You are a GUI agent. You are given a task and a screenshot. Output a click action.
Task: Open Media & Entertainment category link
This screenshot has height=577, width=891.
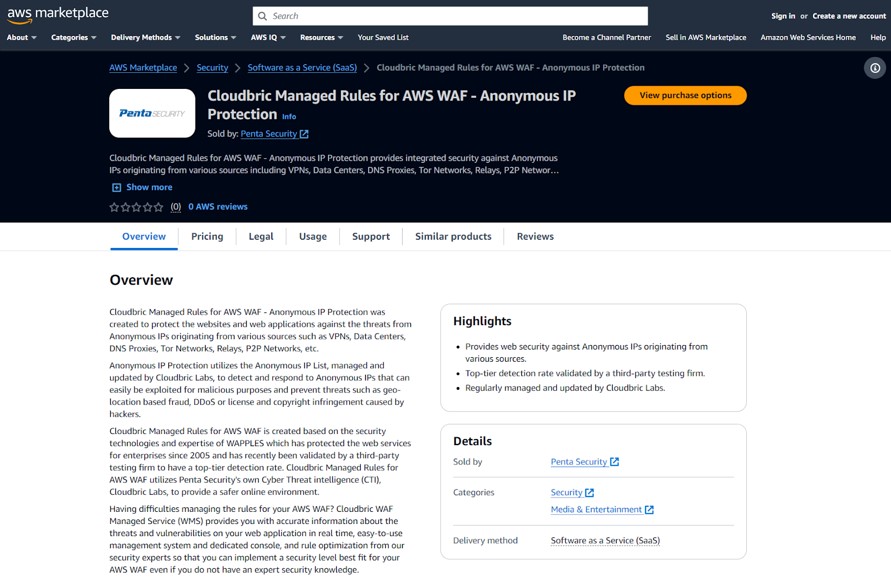pyautogui.click(x=596, y=509)
